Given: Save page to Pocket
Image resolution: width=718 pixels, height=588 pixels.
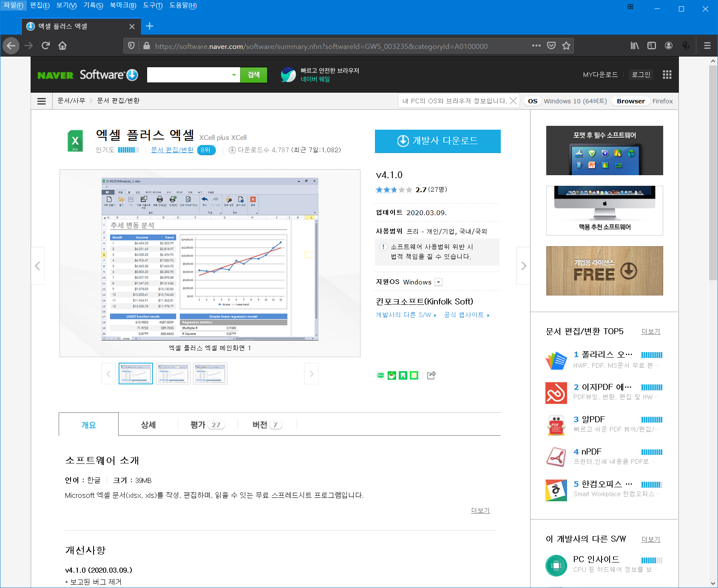Looking at the screenshot, I should (x=551, y=45).
